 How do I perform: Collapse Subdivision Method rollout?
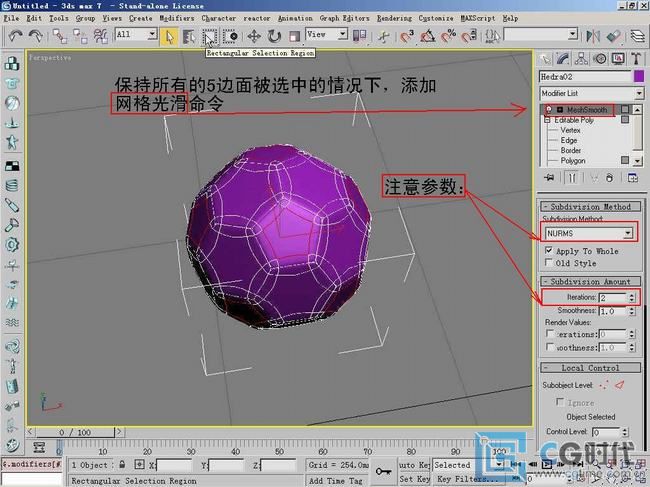point(590,206)
